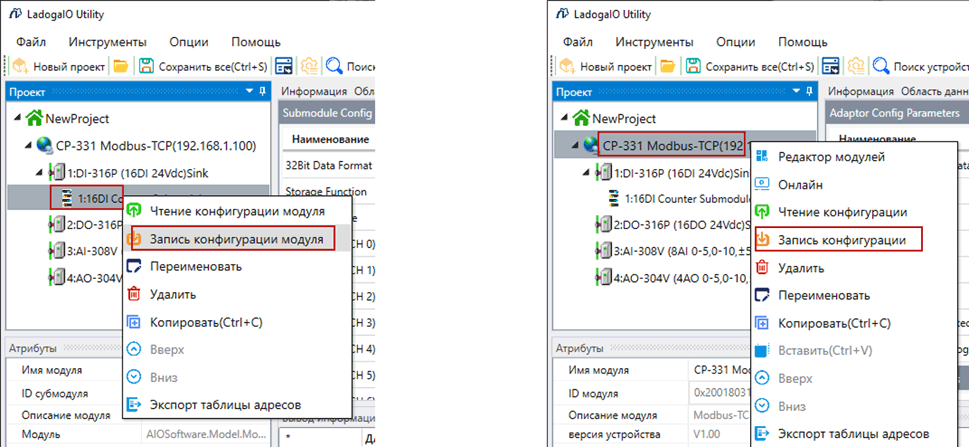Select 4:AO-304V (4AO) in right tree
This screenshot has height=447, width=969.
[682, 278]
